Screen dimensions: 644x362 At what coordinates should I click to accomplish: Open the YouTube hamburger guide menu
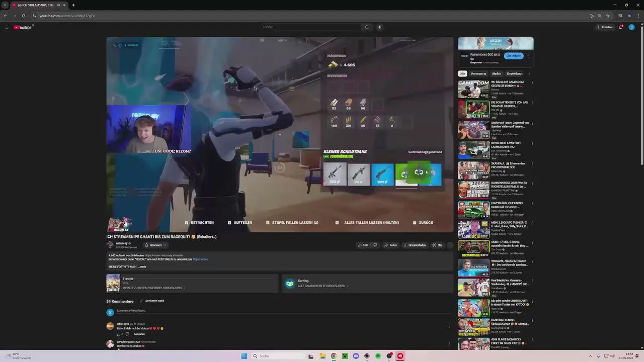(x=7, y=27)
